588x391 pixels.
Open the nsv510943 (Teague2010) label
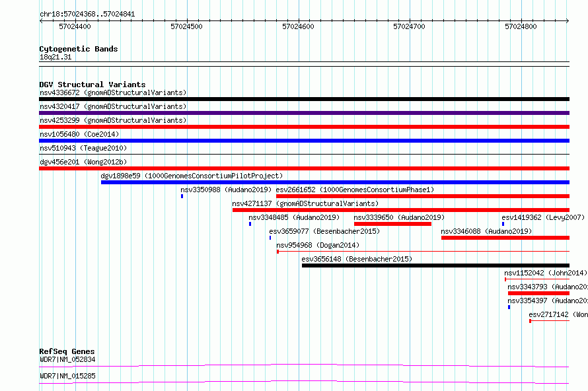83,148
